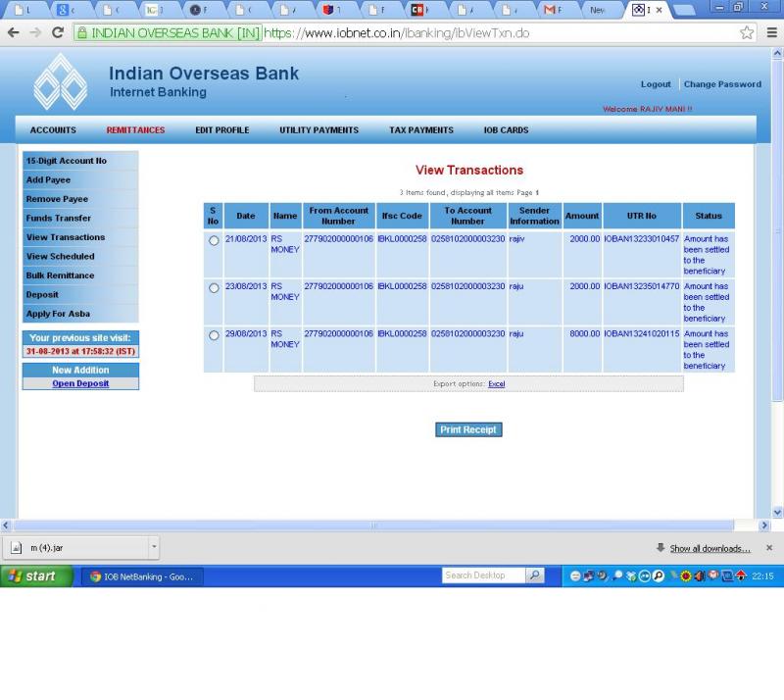Go back using the browser back arrow
The height and width of the screenshot is (700, 784).
pyautogui.click(x=14, y=33)
